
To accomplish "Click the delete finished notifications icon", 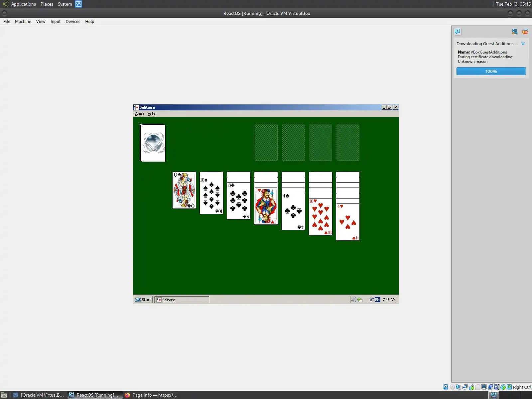I will coord(525,32).
